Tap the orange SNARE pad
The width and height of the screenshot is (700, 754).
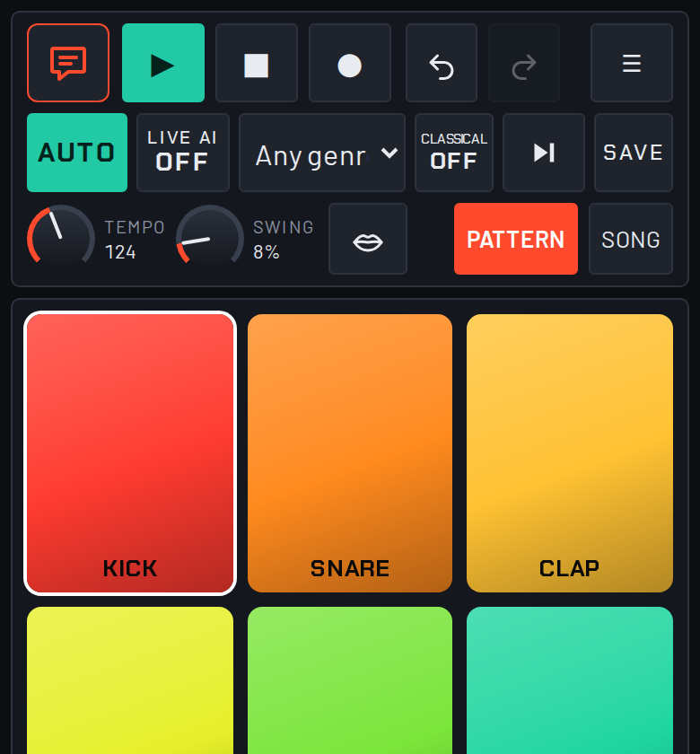tap(349, 453)
